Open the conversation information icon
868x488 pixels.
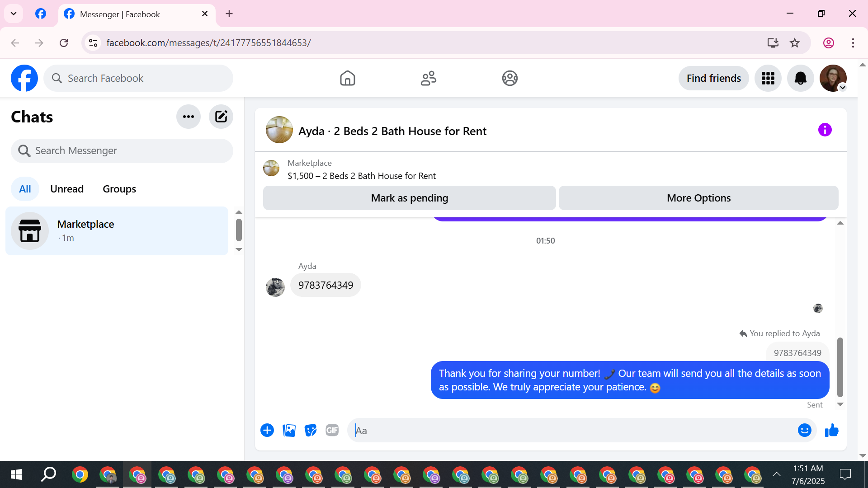point(825,130)
